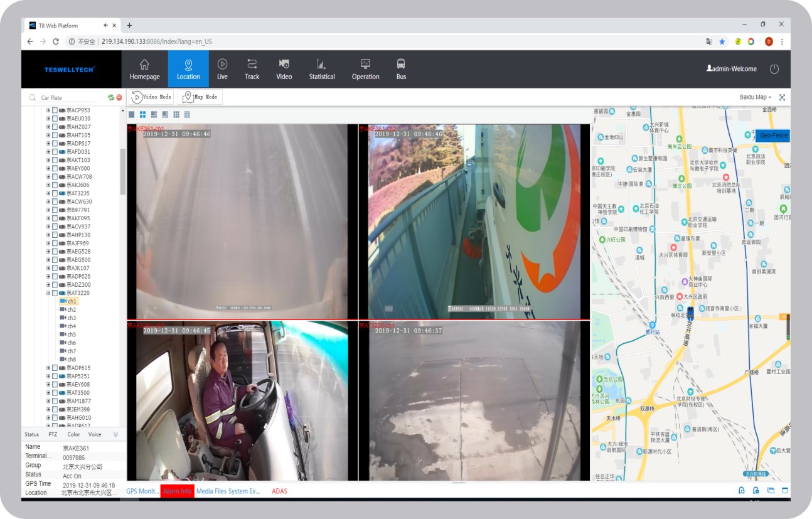Open the Bus section
The height and width of the screenshot is (519, 812).
pyautogui.click(x=401, y=69)
